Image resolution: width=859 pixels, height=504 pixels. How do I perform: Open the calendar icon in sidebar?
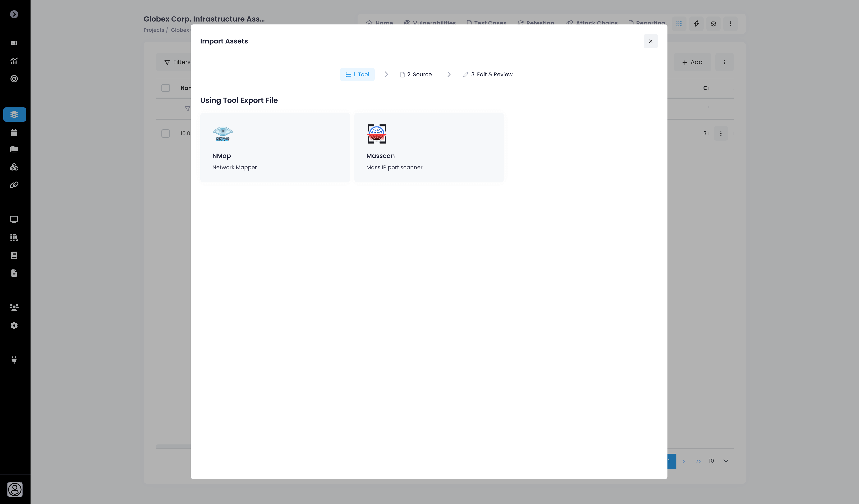tap(14, 132)
